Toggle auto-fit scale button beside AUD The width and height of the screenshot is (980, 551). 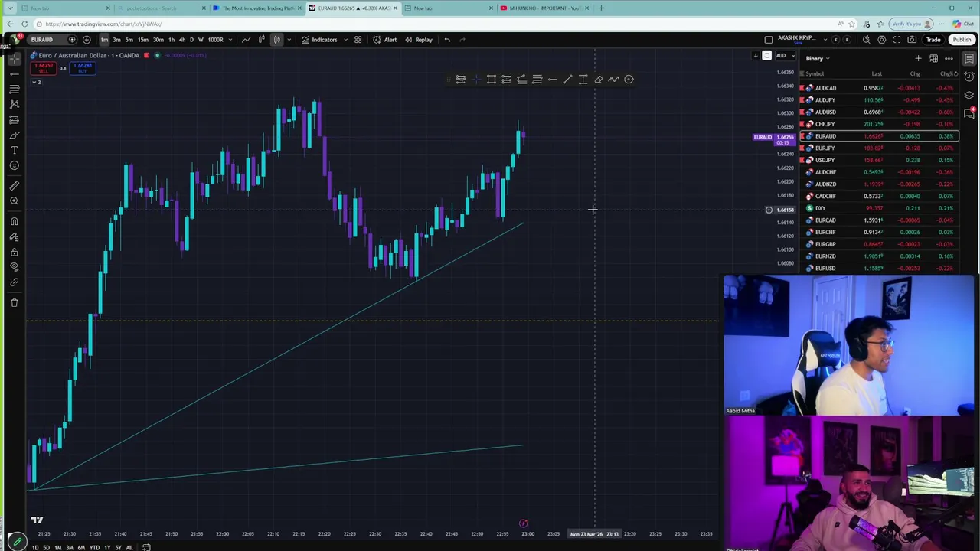click(x=766, y=56)
